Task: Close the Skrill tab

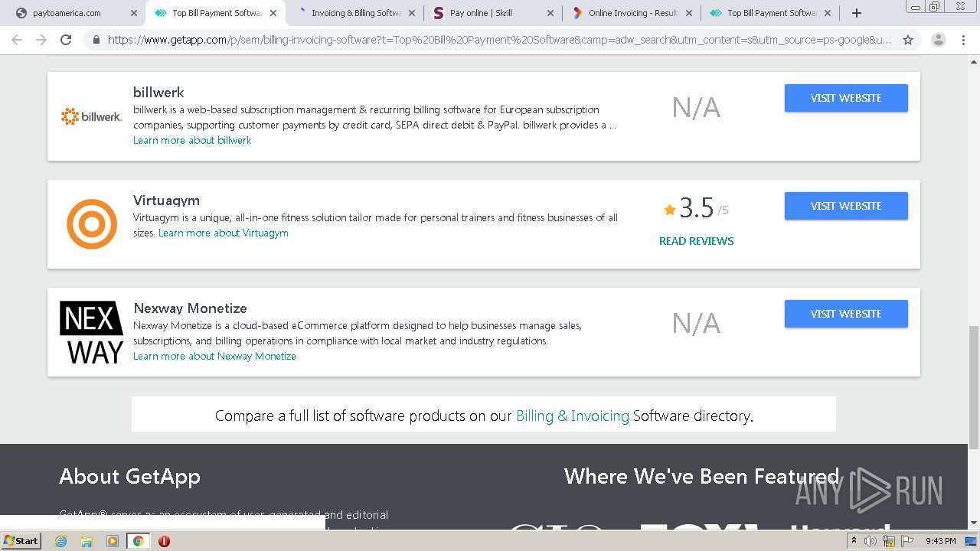Action: (x=550, y=13)
